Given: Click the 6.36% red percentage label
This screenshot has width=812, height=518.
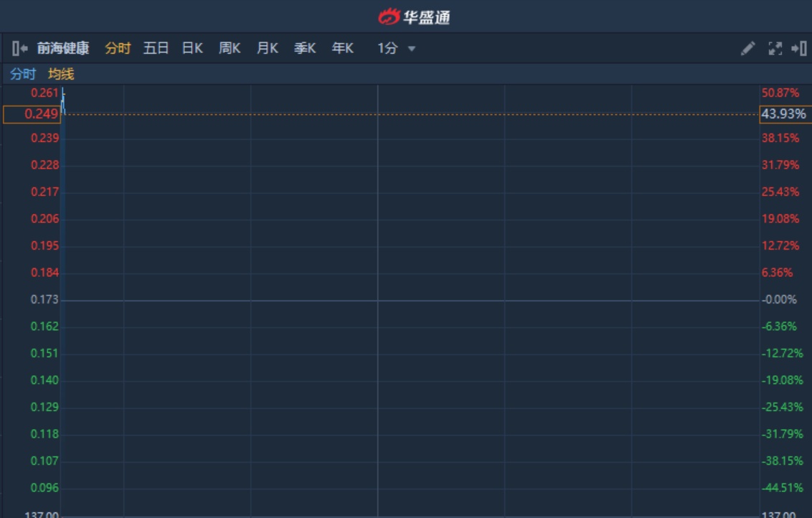Looking at the screenshot, I should click(778, 273).
